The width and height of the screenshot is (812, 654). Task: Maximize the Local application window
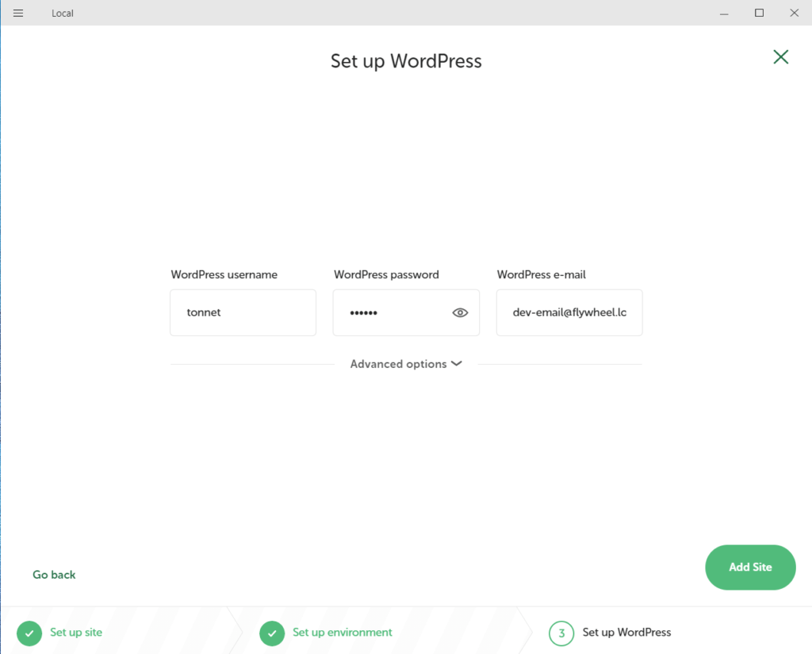(759, 13)
